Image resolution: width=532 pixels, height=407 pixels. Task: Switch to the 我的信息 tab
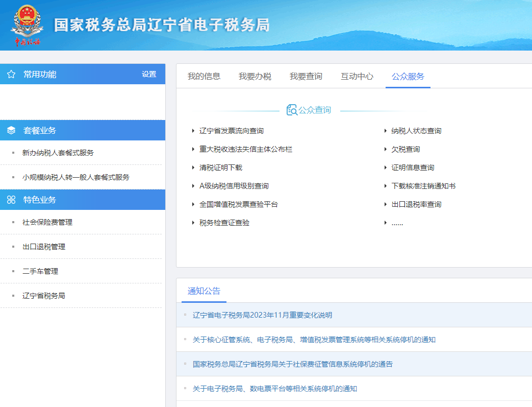click(x=204, y=76)
